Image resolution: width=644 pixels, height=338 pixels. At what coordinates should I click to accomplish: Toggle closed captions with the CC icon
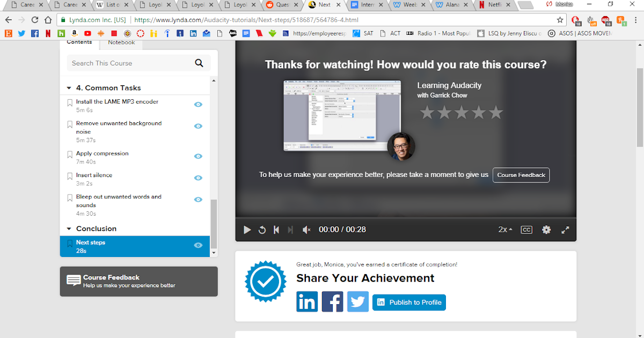[x=526, y=230]
